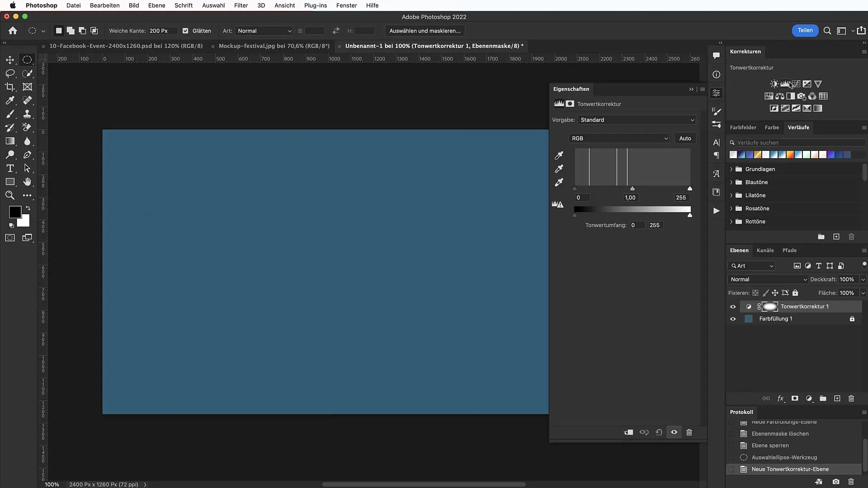Open the layer filter Art dropdown
Screen dimensions: 868x488
click(x=752, y=266)
